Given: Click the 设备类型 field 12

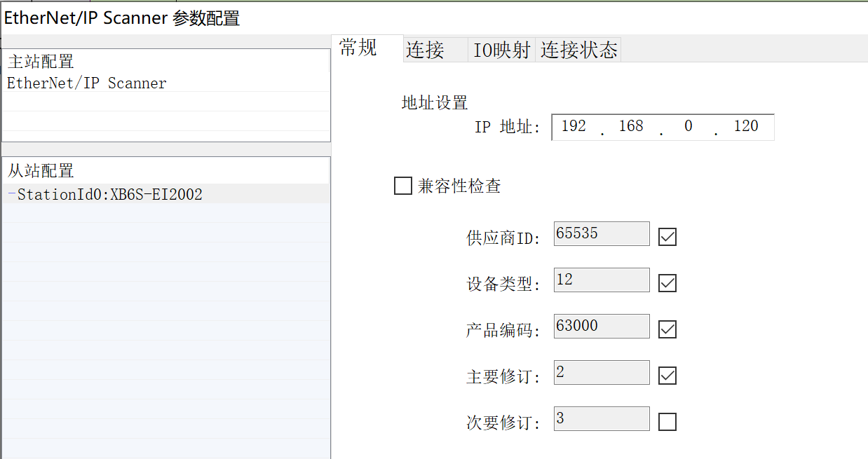Looking at the screenshot, I should (602, 280).
